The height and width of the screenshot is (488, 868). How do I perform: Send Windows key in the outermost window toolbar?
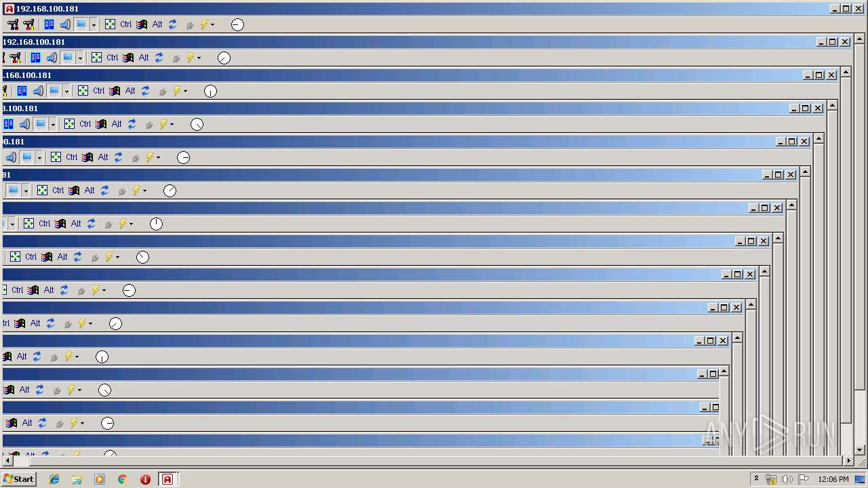pos(142,24)
